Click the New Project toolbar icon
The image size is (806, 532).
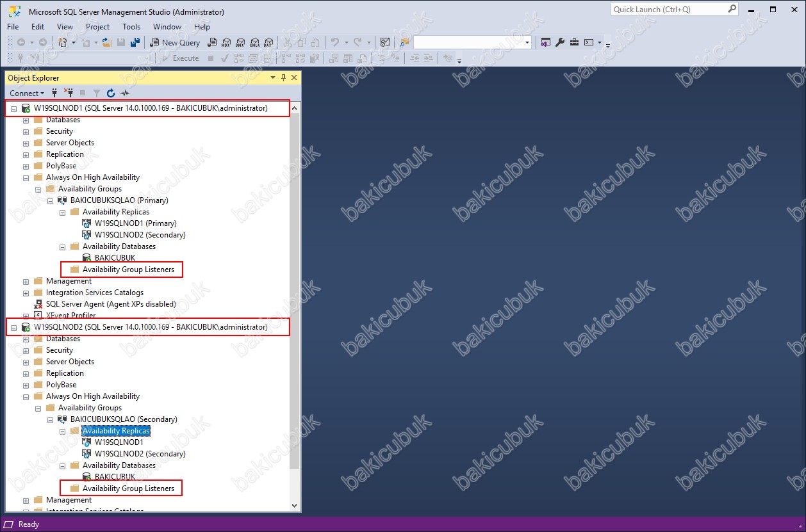(x=63, y=42)
